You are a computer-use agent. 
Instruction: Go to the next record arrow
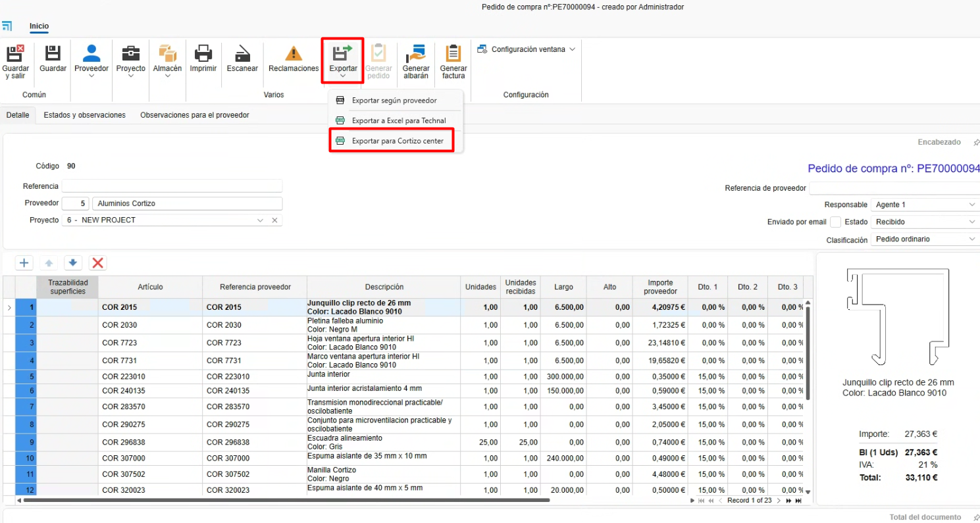click(779, 501)
